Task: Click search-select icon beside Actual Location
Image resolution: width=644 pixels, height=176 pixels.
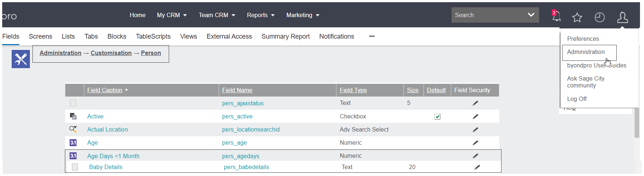Action: point(73,129)
